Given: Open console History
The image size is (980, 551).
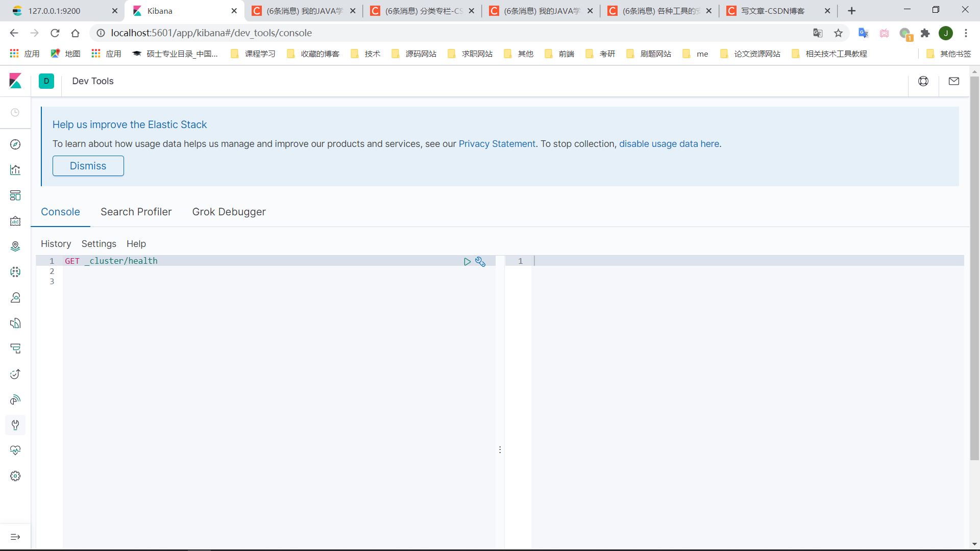Looking at the screenshot, I should pos(56,244).
